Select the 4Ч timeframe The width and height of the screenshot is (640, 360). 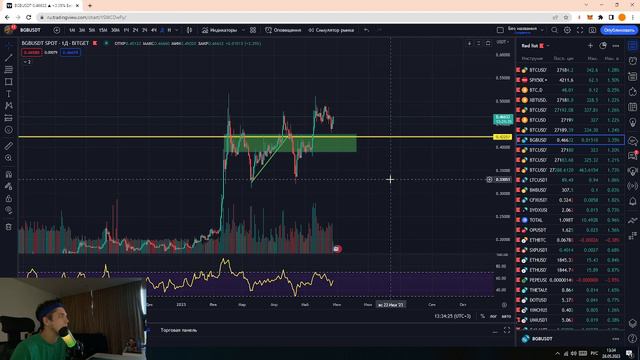(x=153, y=30)
